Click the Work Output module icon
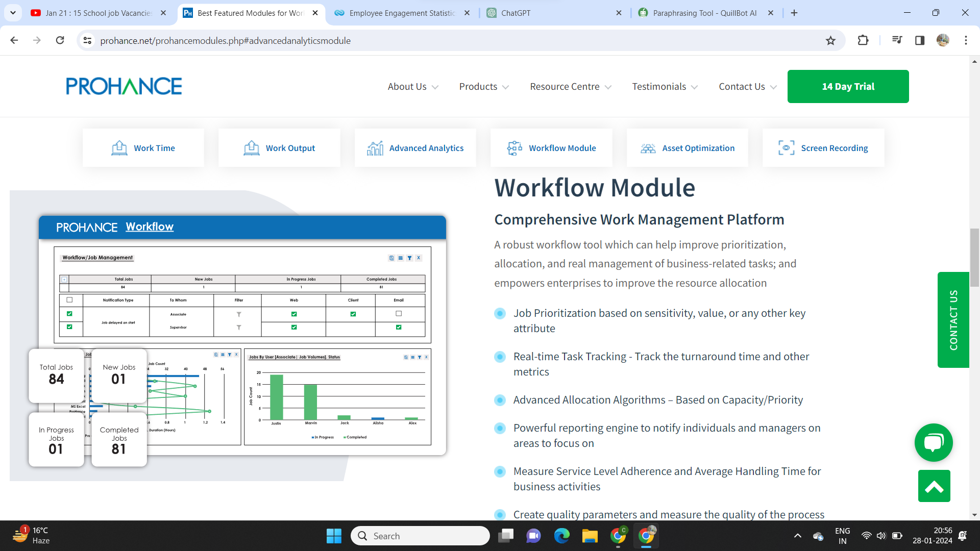This screenshot has width=980, height=551. tap(251, 148)
